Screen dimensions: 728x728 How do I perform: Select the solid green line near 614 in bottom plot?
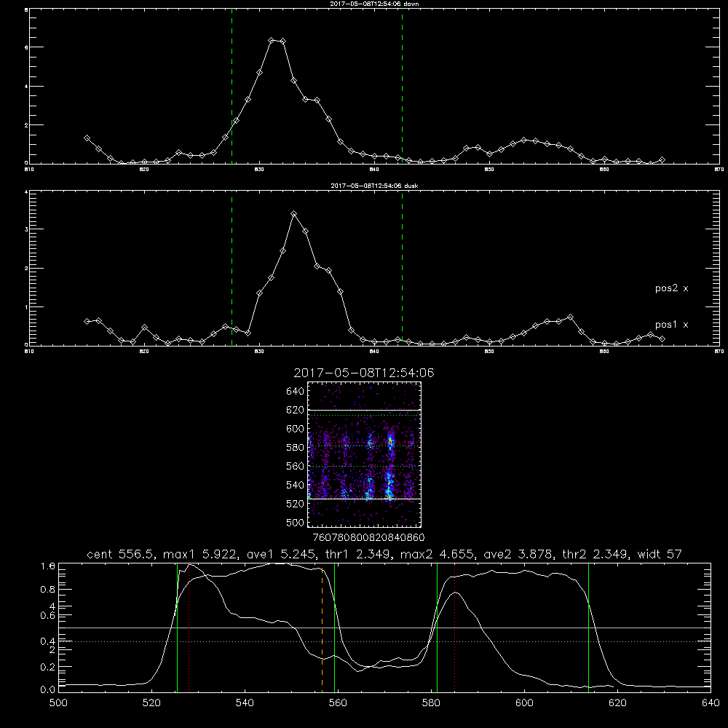point(588,628)
